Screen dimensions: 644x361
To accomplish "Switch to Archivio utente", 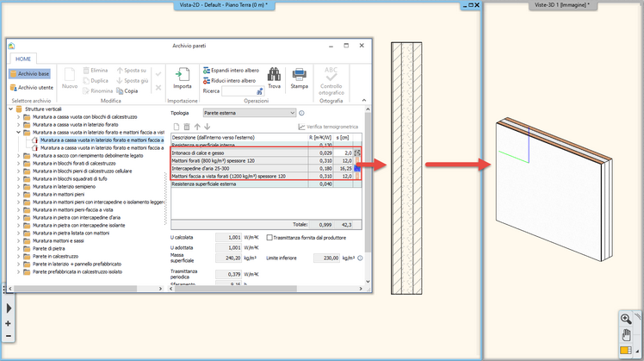I will point(32,88).
